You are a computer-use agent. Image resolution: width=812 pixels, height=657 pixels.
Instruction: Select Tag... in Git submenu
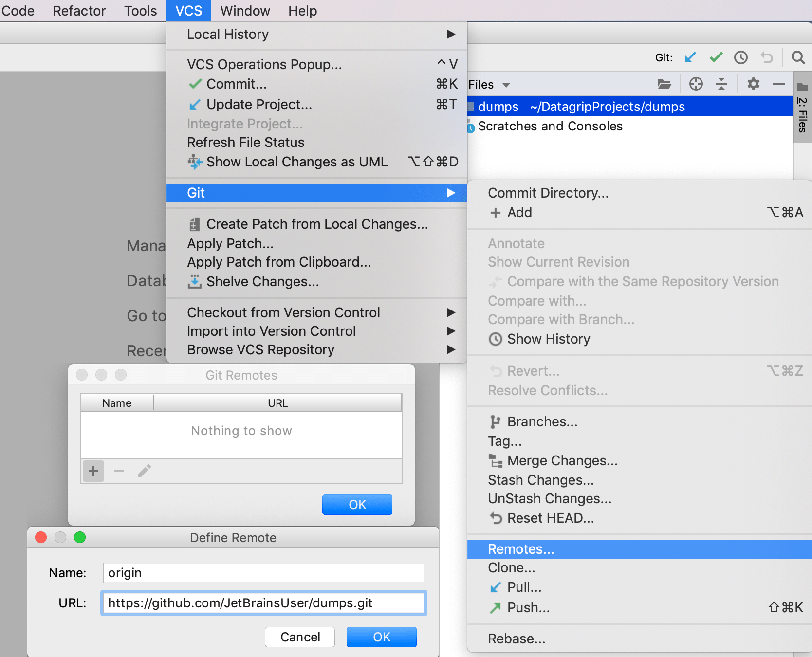pyautogui.click(x=639, y=441)
